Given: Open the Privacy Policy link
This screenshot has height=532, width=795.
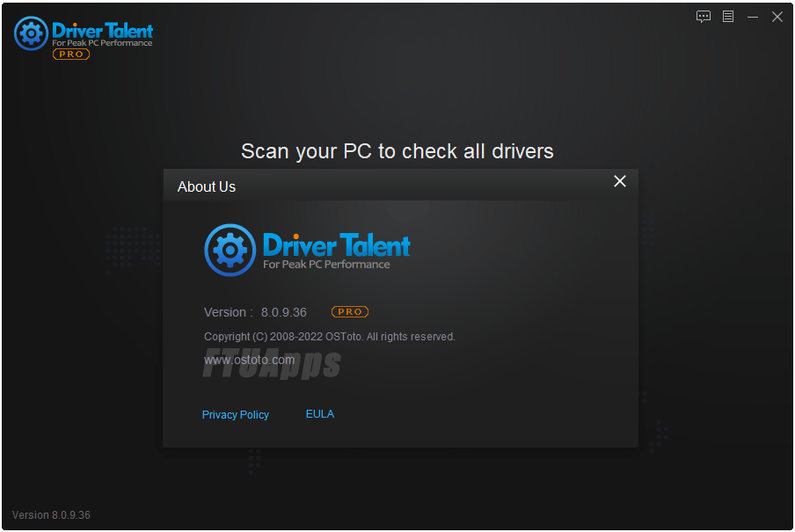Looking at the screenshot, I should point(236,414).
